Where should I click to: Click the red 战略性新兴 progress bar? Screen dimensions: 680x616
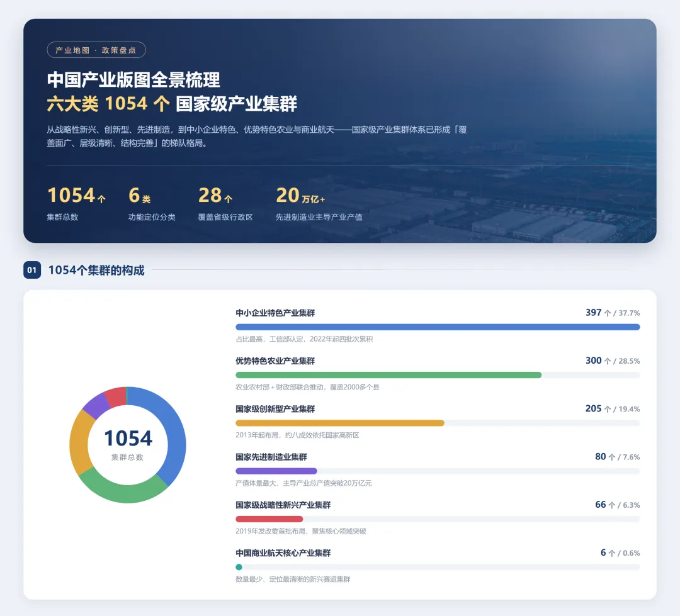pos(269,520)
